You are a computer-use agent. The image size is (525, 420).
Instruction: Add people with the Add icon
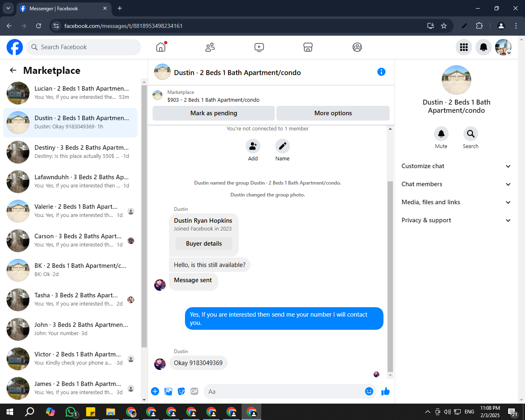(253, 146)
